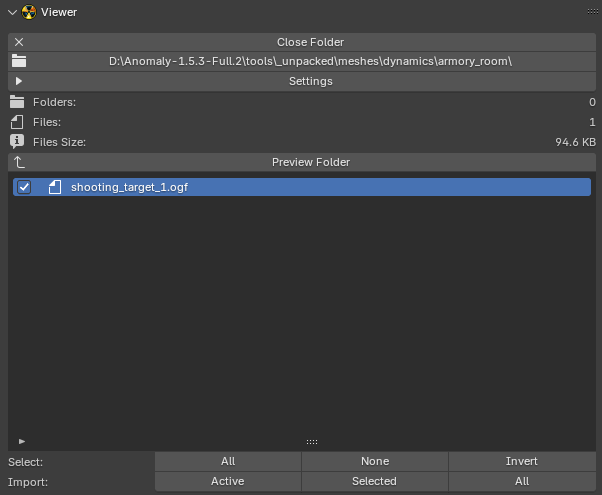Click the document icon next to Files count

[x=17, y=122]
